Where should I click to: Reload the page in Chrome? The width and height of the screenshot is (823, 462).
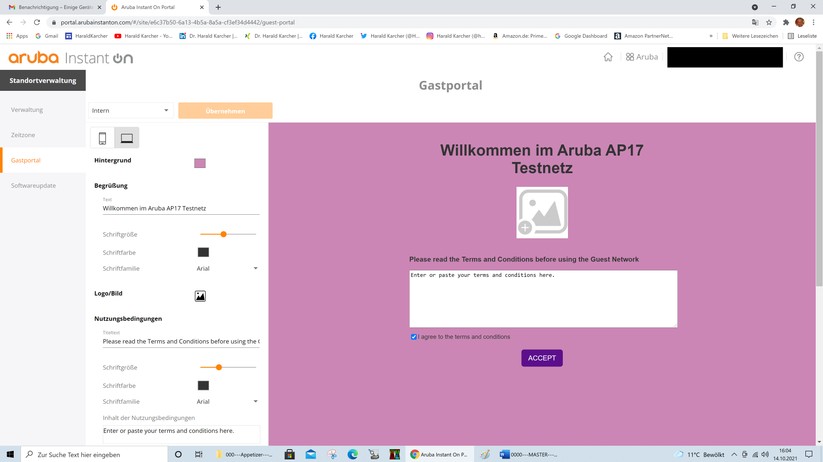click(x=37, y=22)
